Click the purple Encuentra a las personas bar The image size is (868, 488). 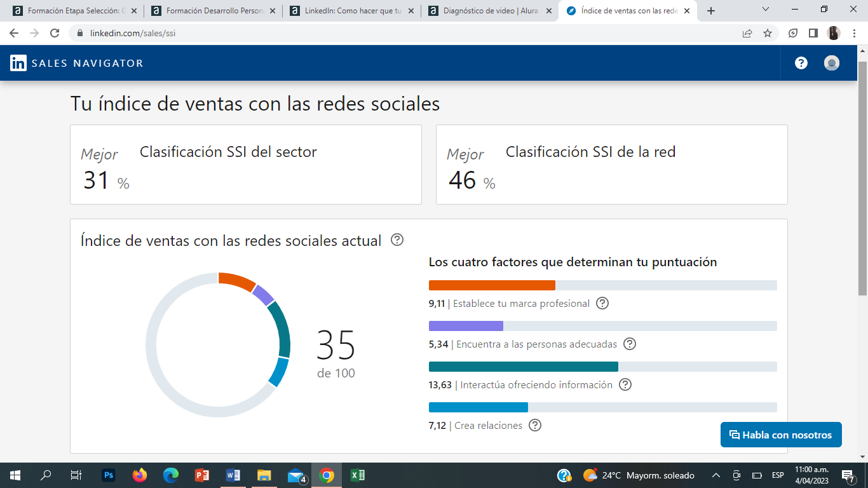pos(466,326)
